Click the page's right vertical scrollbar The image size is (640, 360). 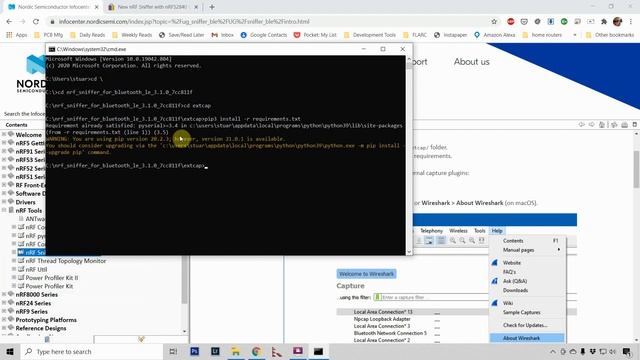[x=636, y=169]
